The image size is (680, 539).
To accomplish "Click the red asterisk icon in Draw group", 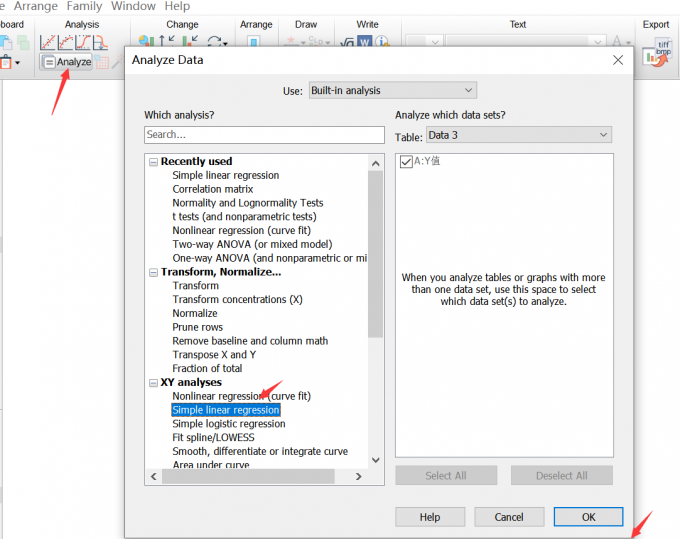I will click(x=291, y=41).
